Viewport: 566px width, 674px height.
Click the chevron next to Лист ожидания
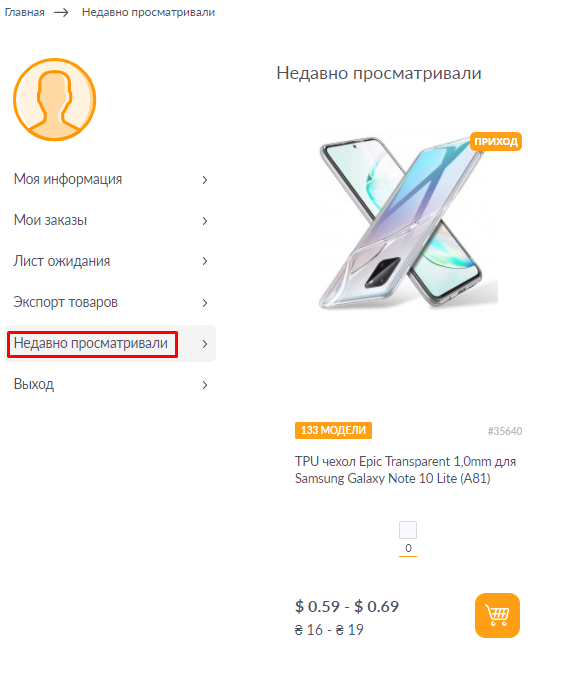tap(205, 261)
